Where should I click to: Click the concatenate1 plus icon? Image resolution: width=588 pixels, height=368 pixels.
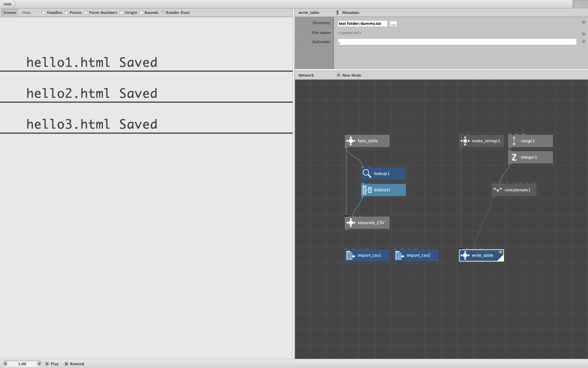[497, 190]
